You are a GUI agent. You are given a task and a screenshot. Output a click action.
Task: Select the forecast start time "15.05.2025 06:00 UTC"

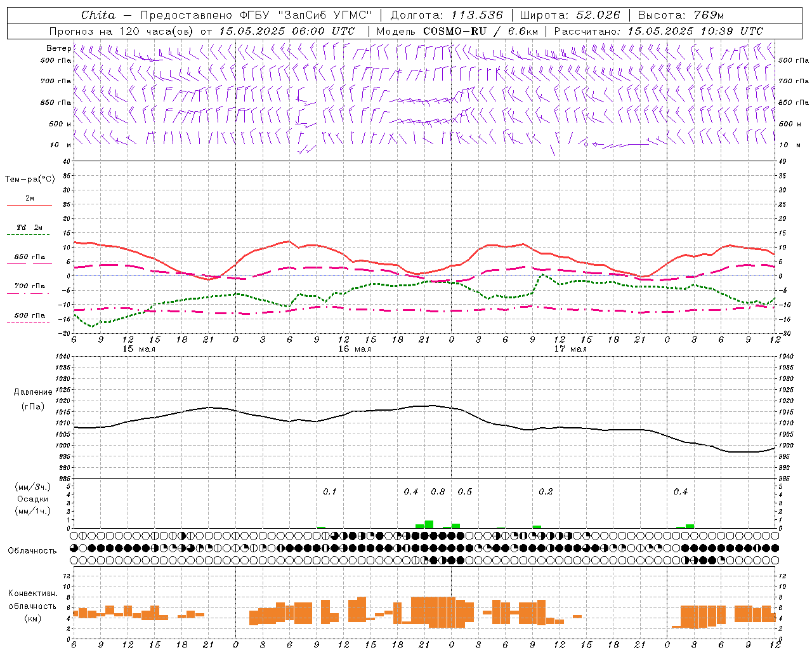coord(287,31)
